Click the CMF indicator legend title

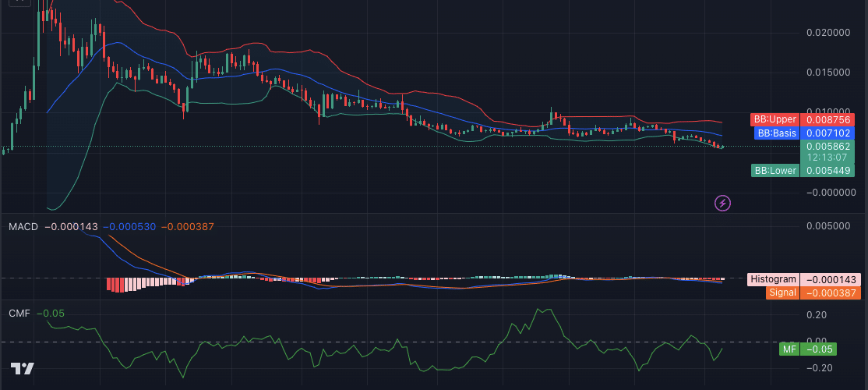click(x=19, y=313)
